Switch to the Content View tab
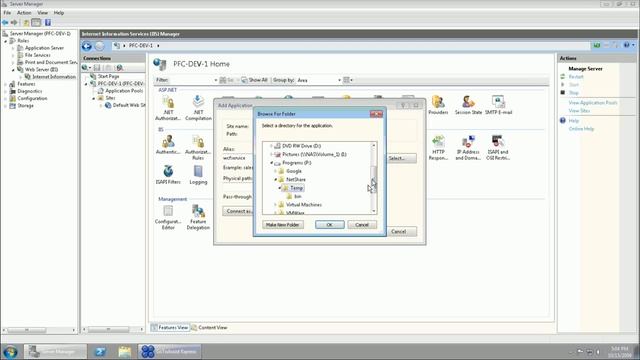Screen dimensions: 640x360 [x=209, y=327]
